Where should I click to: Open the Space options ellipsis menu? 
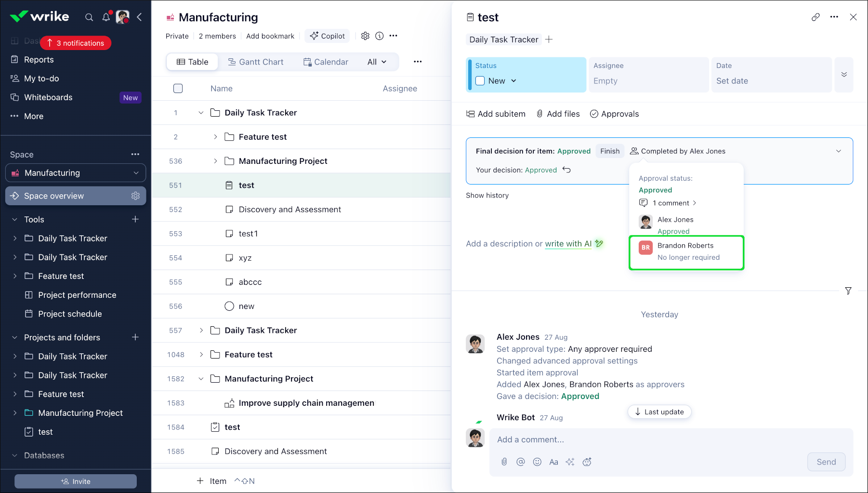click(x=135, y=154)
